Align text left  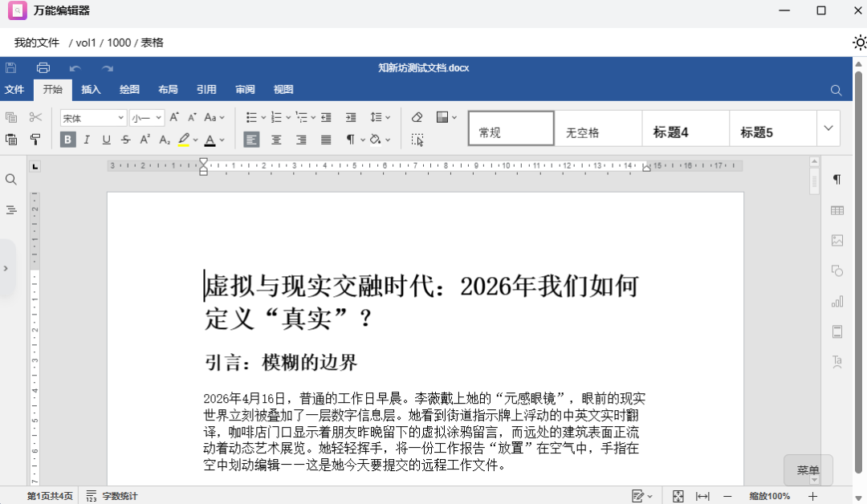[x=251, y=140]
